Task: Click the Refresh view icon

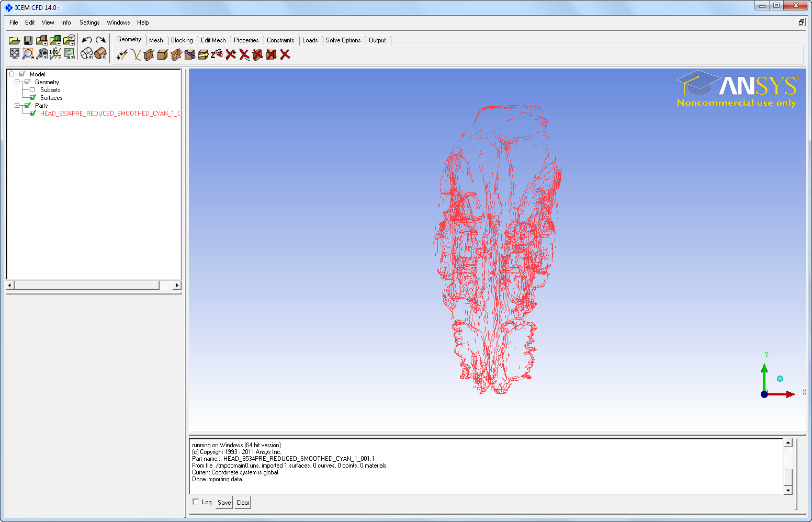Action: 69,53
